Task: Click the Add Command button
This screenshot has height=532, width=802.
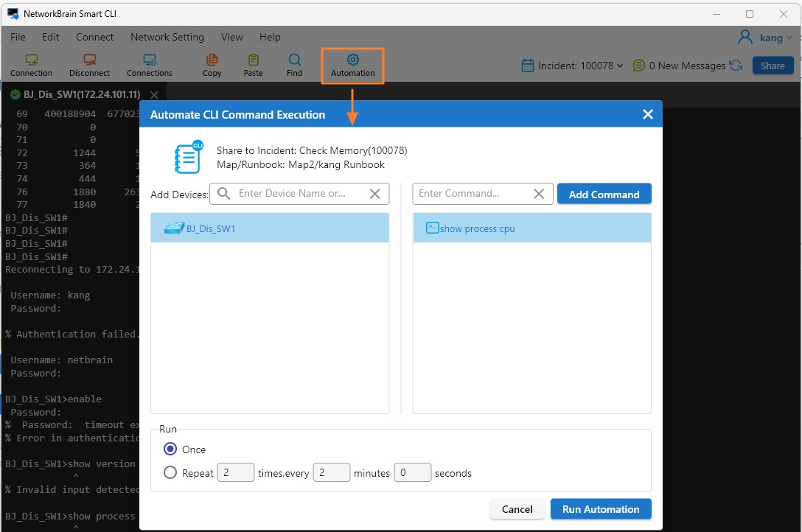Action: point(604,195)
